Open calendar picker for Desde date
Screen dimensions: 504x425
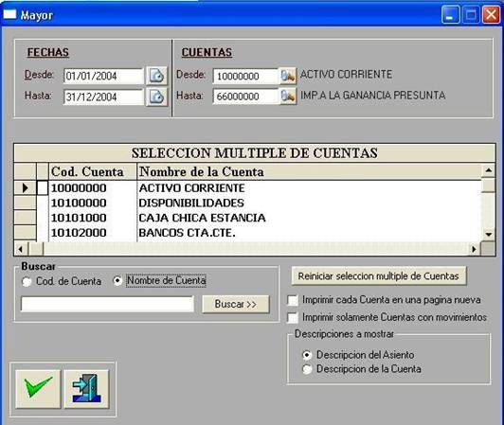pos(156,76)
